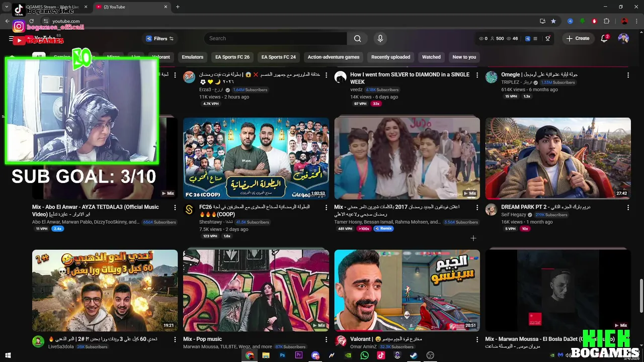Select the Recently uploaded chip
This screenshot has width=644, height=362.
coord(390,57)
